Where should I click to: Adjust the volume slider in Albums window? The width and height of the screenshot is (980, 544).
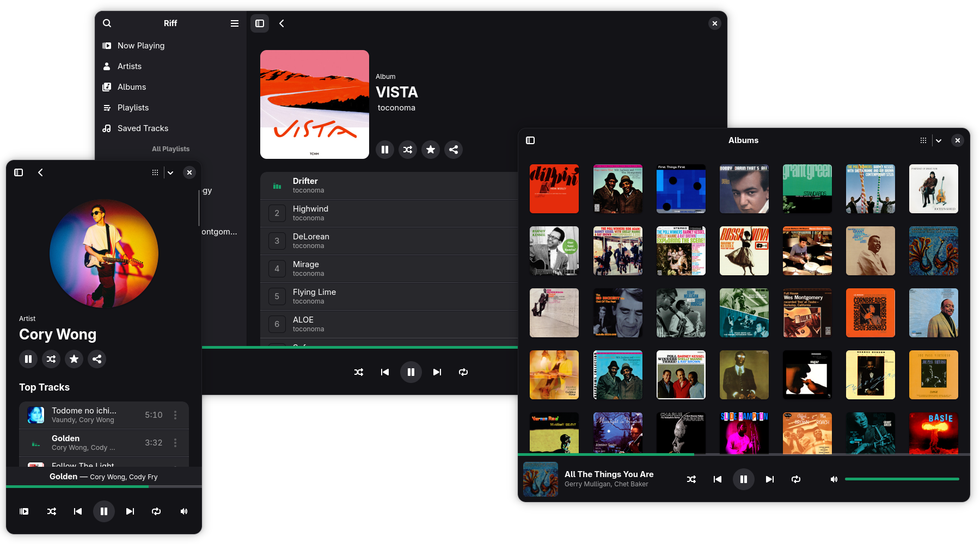(x=902, y=479)
